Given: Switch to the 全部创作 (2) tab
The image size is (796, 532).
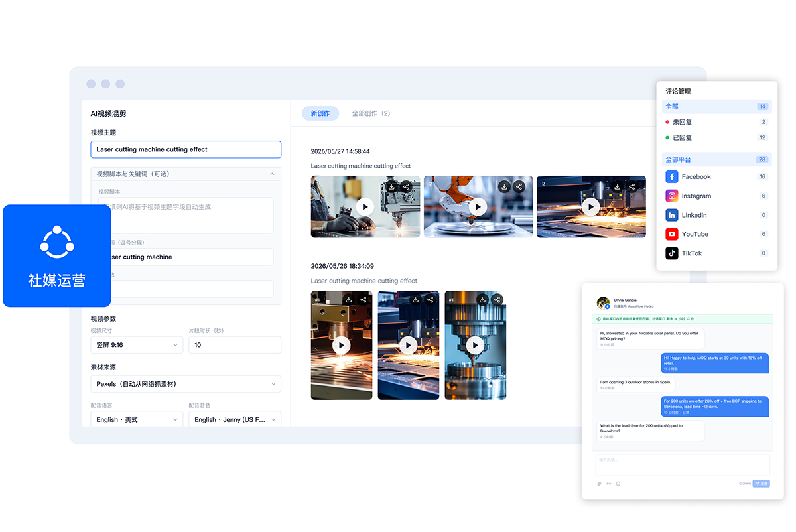Looking at the screenshot, I should [x=371, y=113].
